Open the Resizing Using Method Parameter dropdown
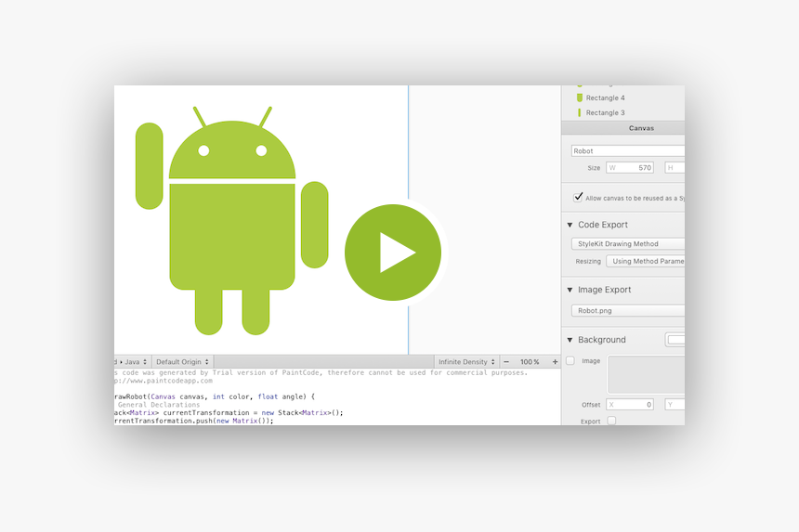Screen dimensions: 799x532 [645, 261]
